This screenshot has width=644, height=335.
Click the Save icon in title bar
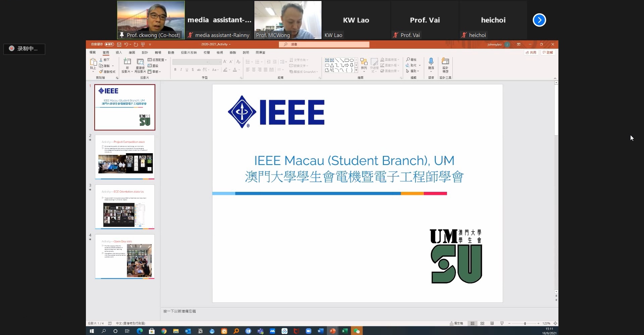[119, 44]
